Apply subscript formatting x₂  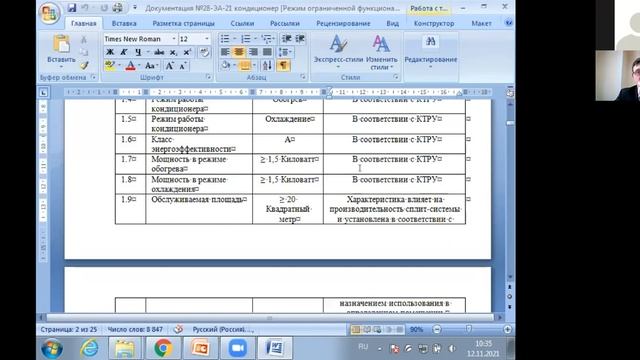(173, 52)
